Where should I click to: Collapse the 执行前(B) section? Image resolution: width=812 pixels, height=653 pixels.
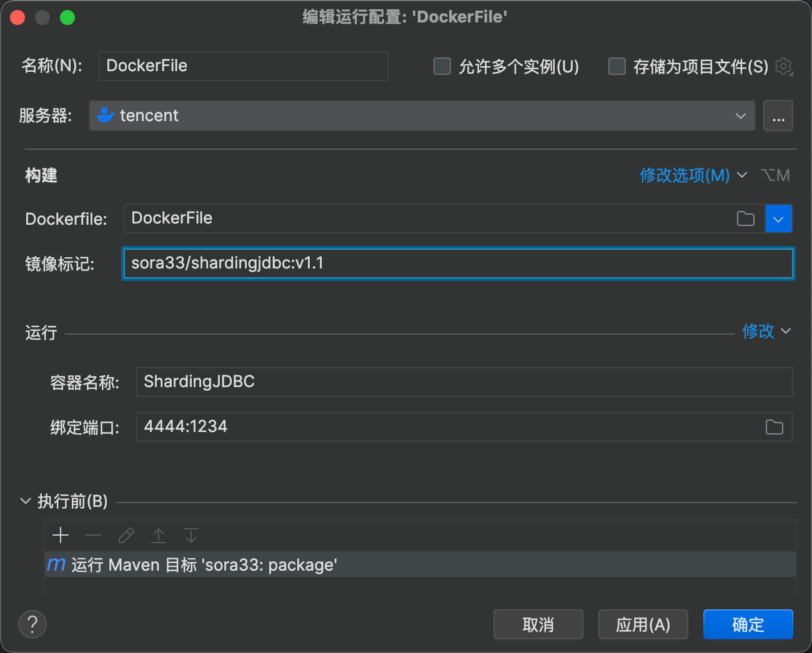point(26,501)
